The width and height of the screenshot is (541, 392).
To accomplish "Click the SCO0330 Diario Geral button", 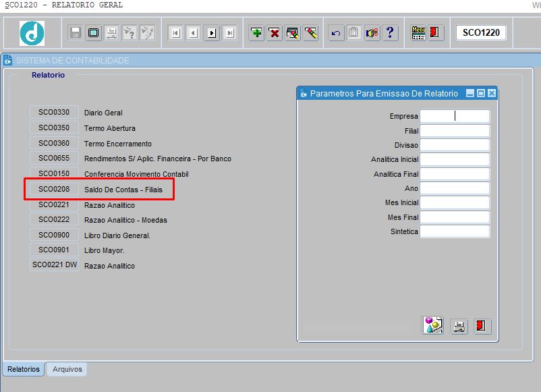I will click(x=54, y=112).
